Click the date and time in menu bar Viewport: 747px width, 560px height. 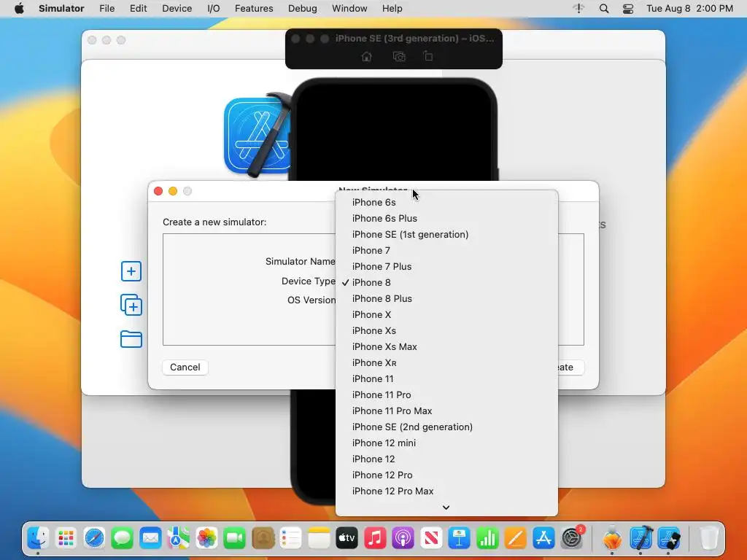coord(689,9)
